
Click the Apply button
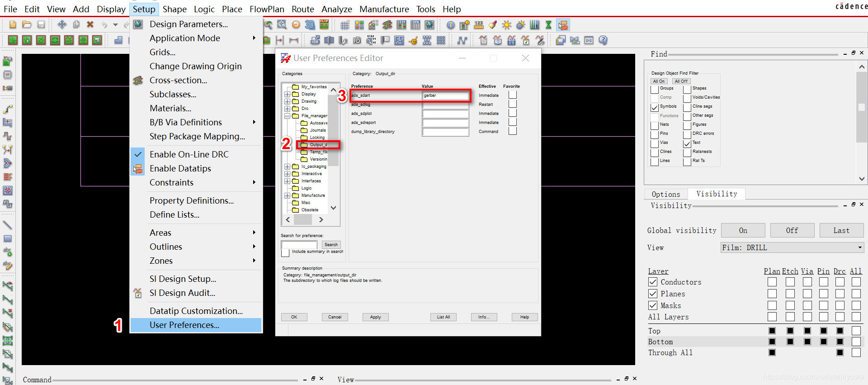click(375, 317)
